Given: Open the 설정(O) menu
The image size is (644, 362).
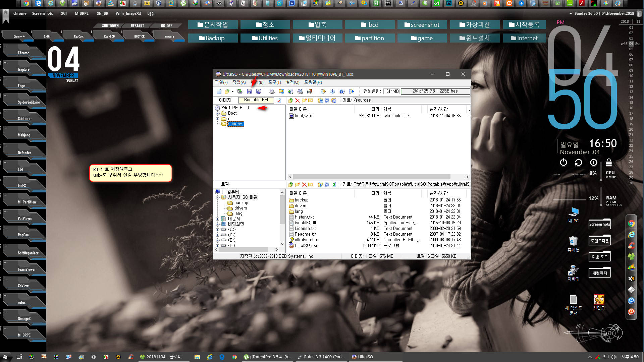Looking at the screenshot, I should pos(292,82).
